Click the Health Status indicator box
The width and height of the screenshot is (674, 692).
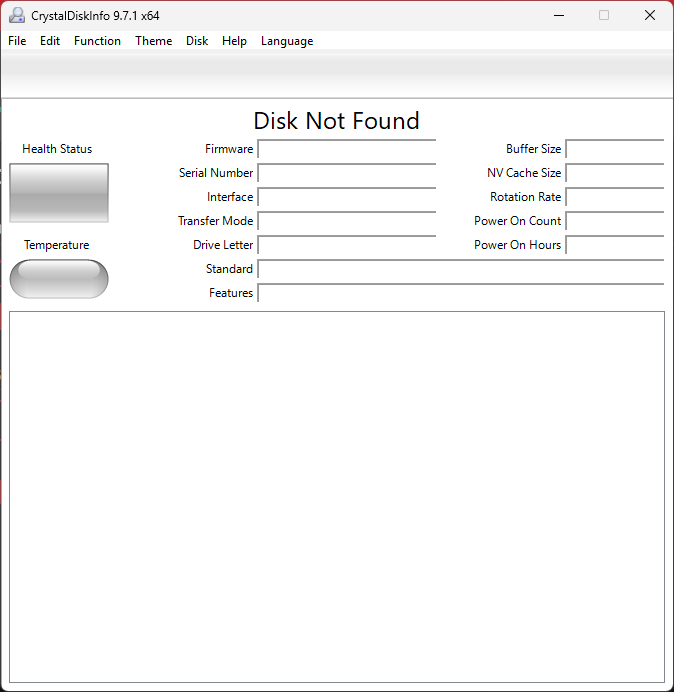pos(59,193)
